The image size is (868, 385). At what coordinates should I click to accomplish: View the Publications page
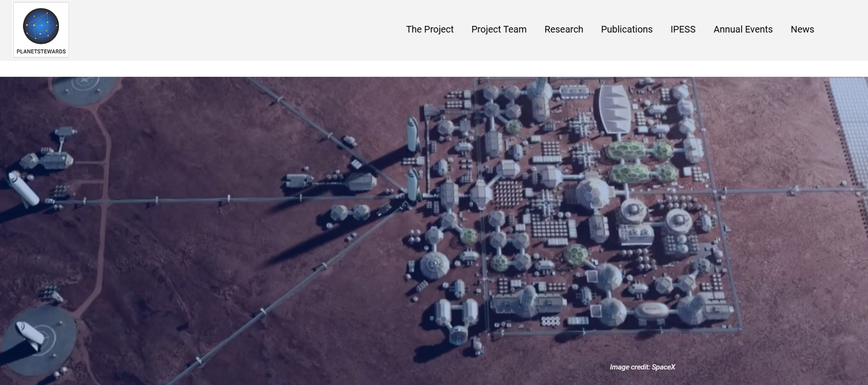click(x=627, y=29)
